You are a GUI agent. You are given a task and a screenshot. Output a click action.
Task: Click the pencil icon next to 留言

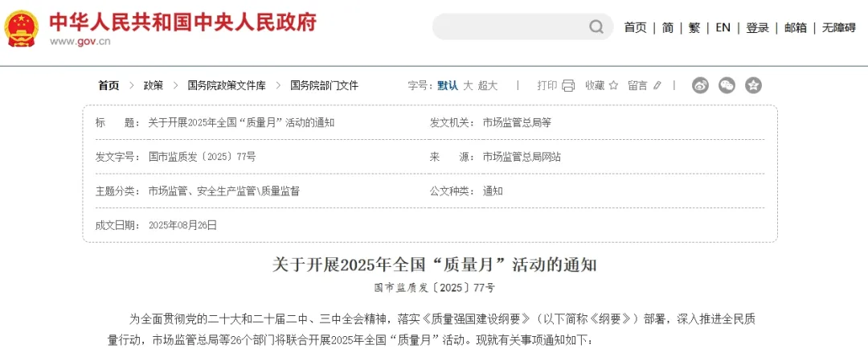[x=657, y=85]
